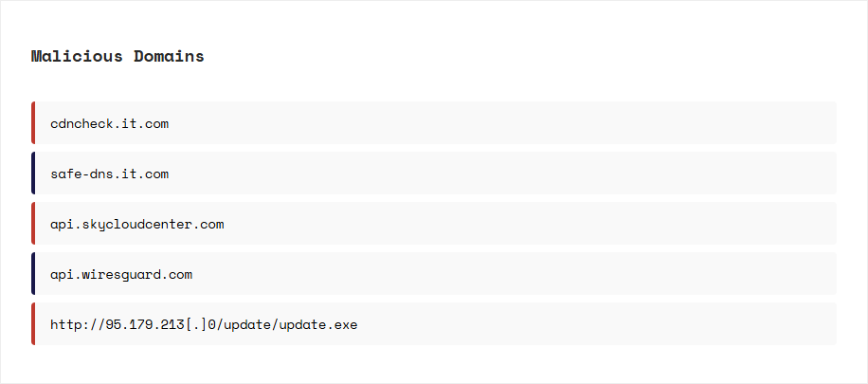Click the Malicious Domains heading
Viewport: 868px width, 384px height.
point(118,56)
